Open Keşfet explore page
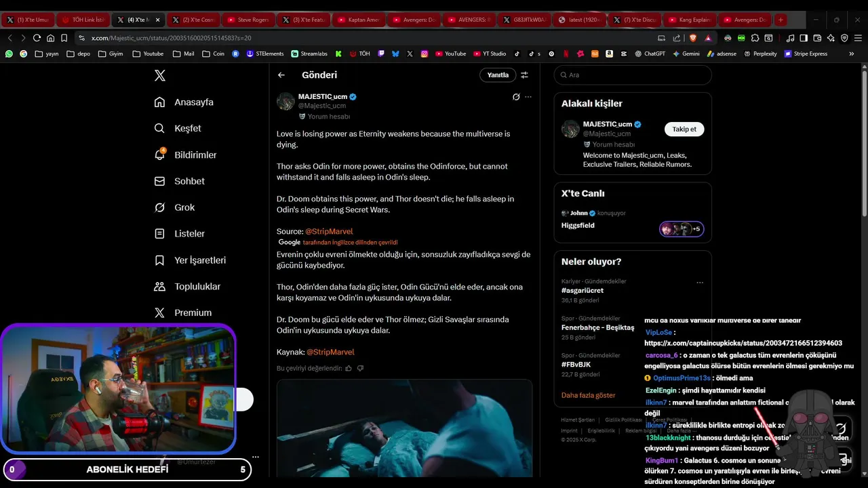The width and height of the screenshot is (868, 488). click(x=178, y=128)
